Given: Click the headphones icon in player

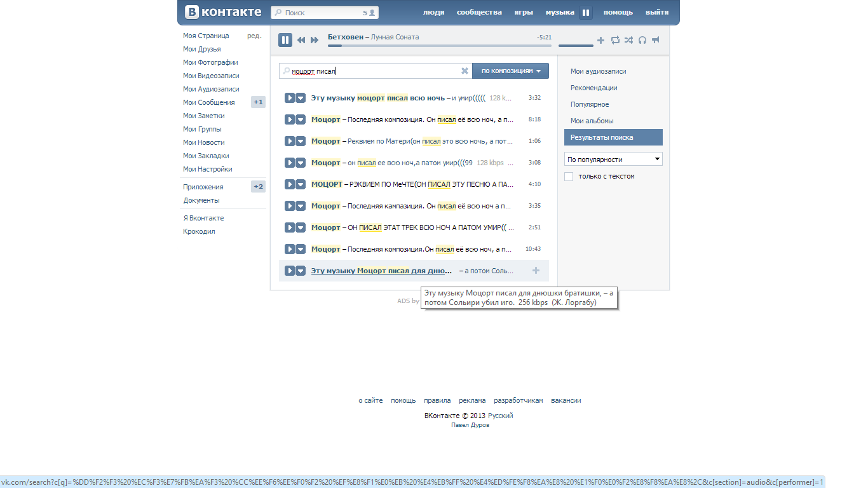Looking at the screenshot, I should coord(642,40).
